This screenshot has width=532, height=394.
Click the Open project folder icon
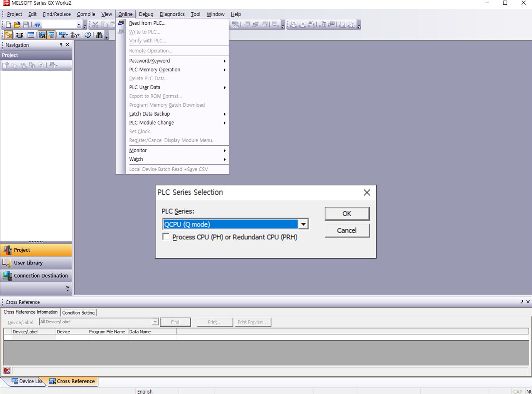point(17,25)
